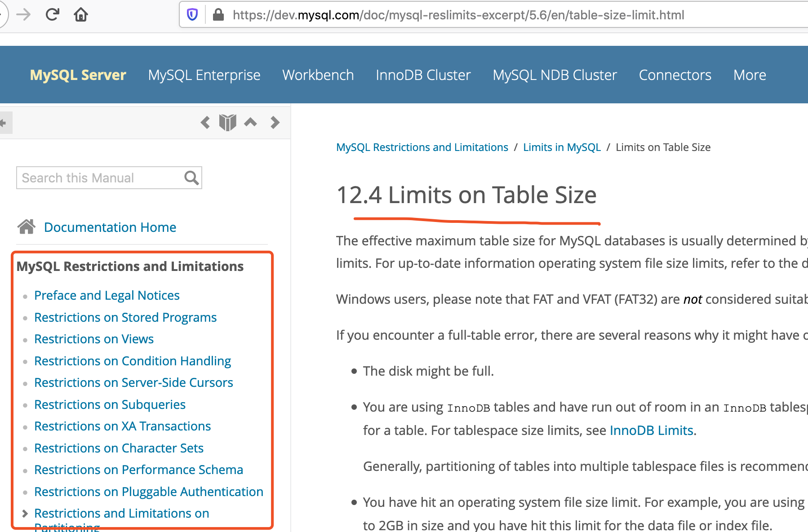Click the sidebar heading MySQL Restrictions and Limitations
The image size is (808, 532).
pos(130,266)
